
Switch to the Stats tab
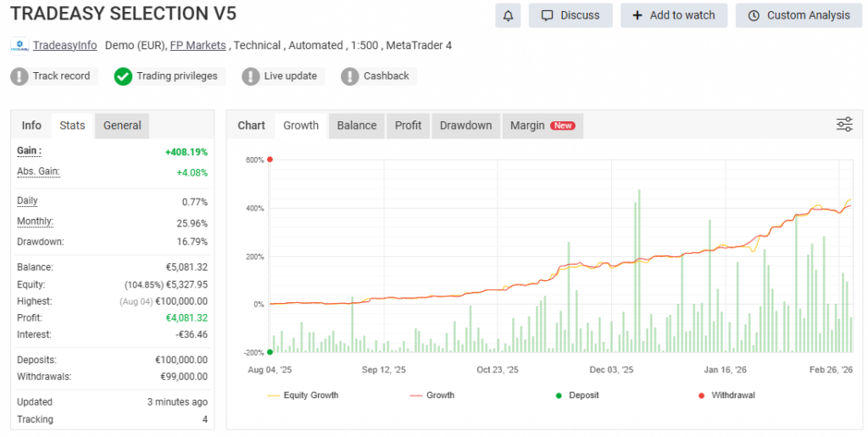72,126
